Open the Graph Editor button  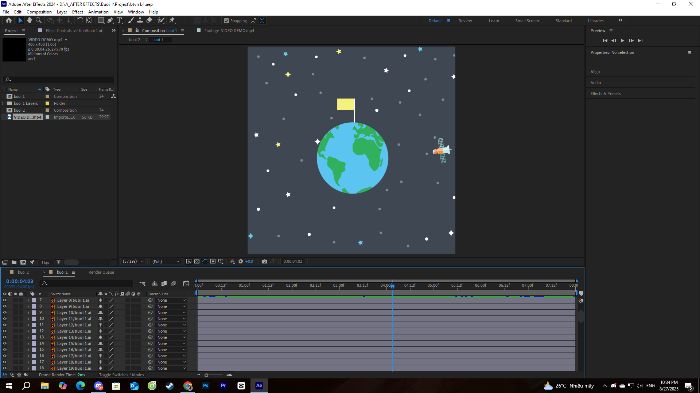(186, 284)
